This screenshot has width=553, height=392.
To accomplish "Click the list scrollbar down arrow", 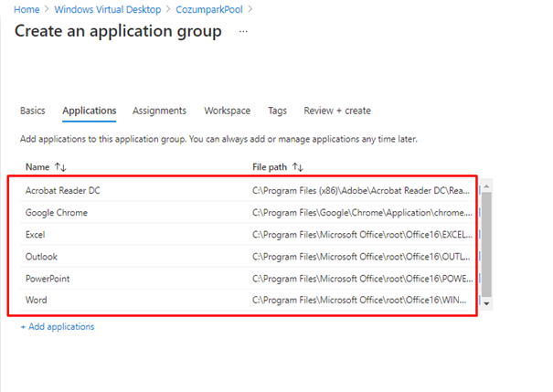I will [x=486, y=303].
